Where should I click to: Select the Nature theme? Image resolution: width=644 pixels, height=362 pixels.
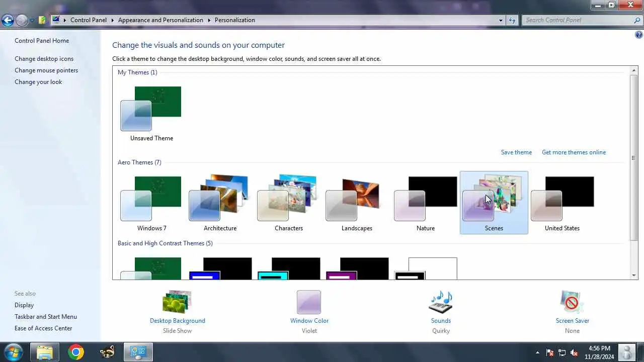425,203
